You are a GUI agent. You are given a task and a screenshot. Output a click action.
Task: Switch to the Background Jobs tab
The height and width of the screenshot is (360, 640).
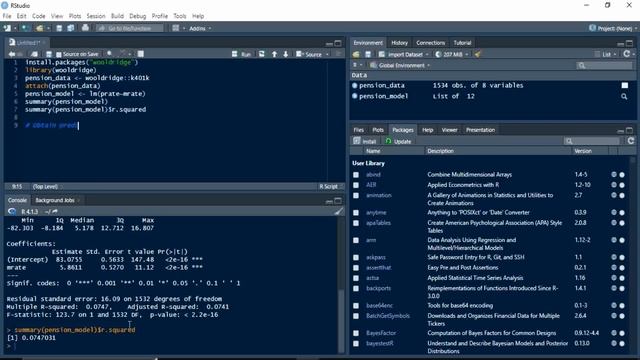(x=55, y=200)
